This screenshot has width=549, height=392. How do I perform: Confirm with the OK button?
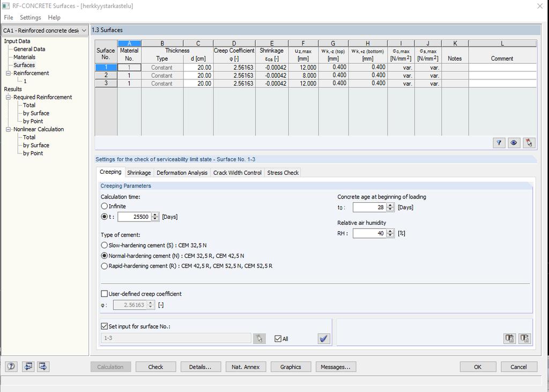478,367
